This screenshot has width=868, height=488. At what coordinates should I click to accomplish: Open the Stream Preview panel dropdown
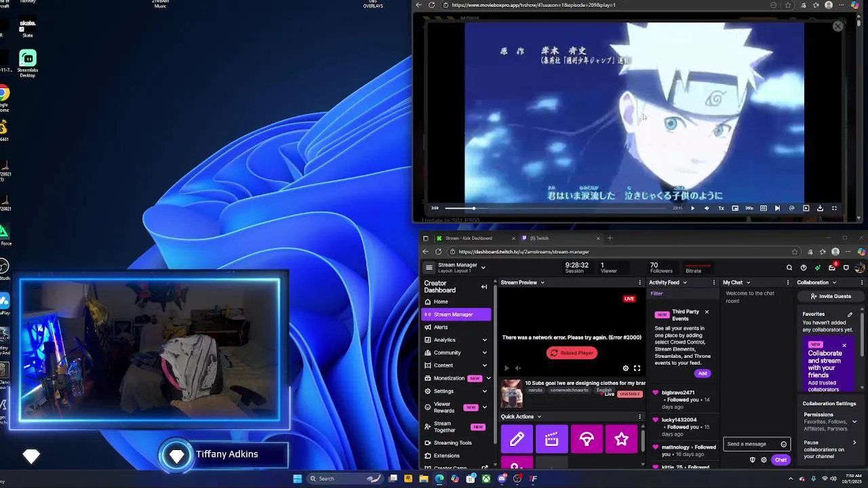[x=542, y=283]
